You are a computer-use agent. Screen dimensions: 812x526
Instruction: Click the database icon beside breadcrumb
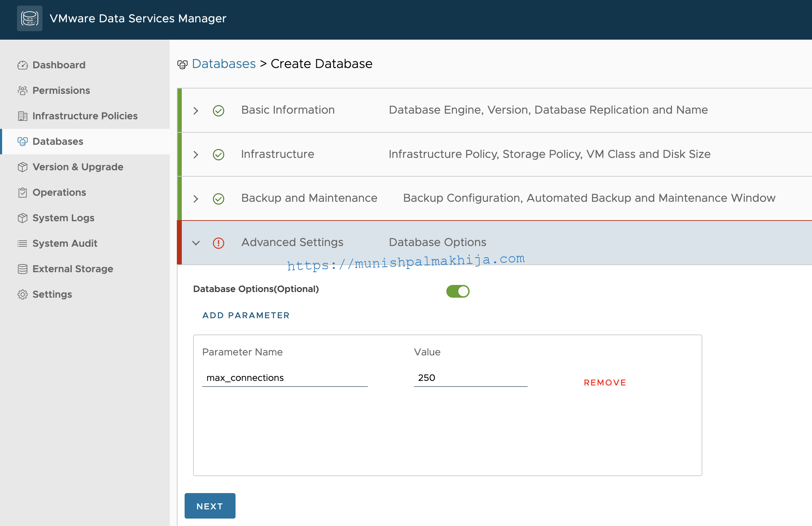(x=182, y=65)
